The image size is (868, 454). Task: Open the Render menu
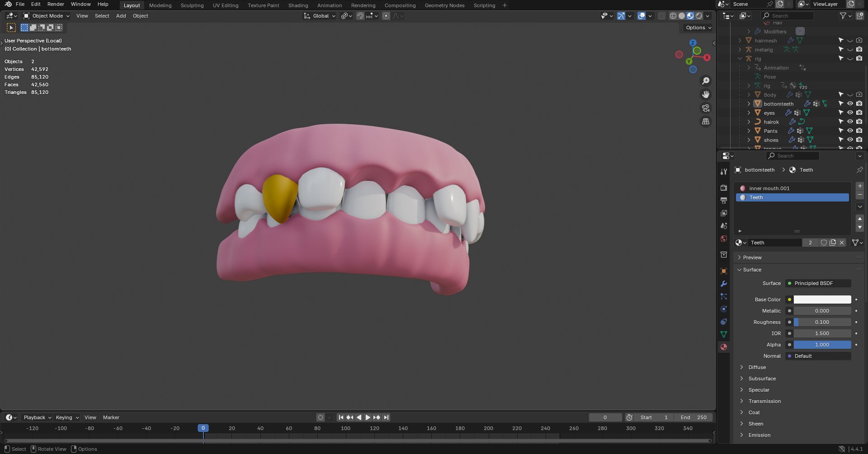tap(56, 4)
